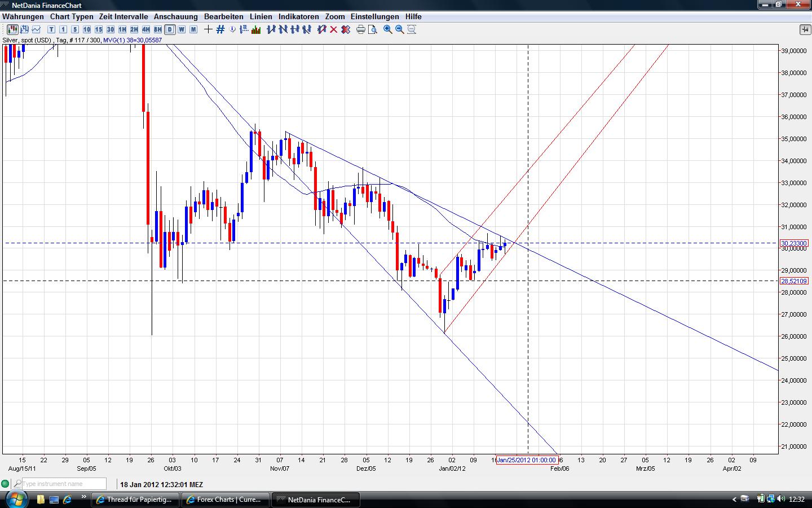Expand hidden quick launch icons chevron
812x508 pixels.
tap(84, 497)
